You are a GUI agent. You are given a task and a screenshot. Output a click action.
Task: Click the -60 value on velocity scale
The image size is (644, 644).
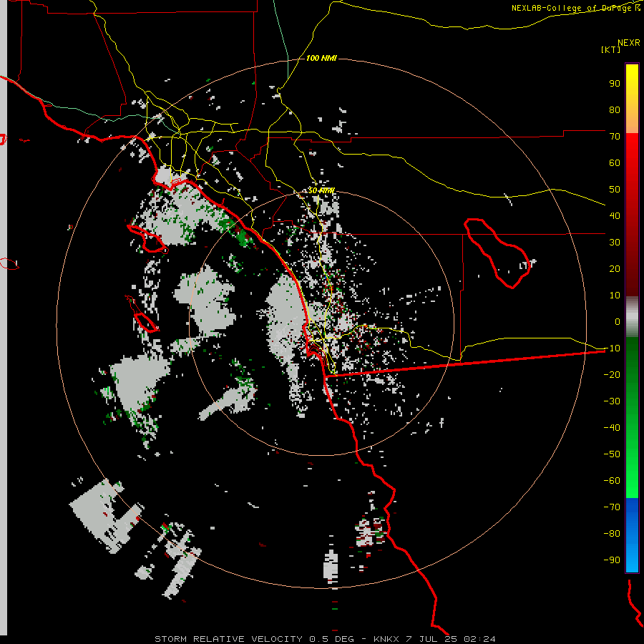612,481
